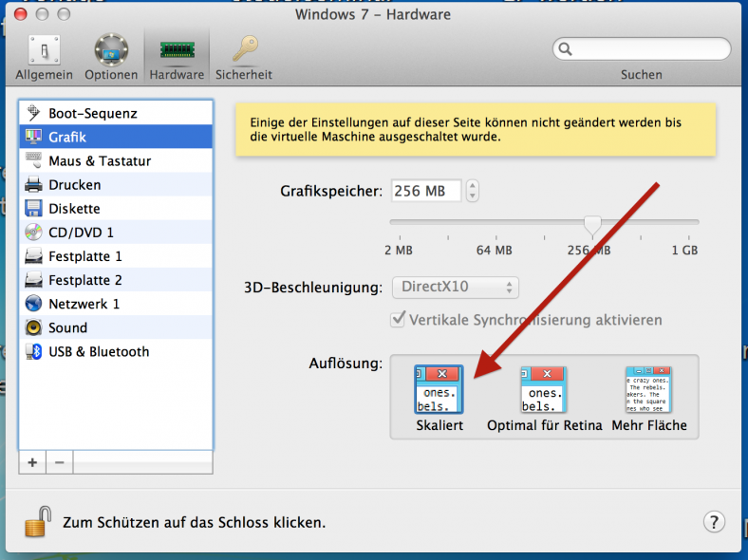Close the window with red button

coord(21,14)
